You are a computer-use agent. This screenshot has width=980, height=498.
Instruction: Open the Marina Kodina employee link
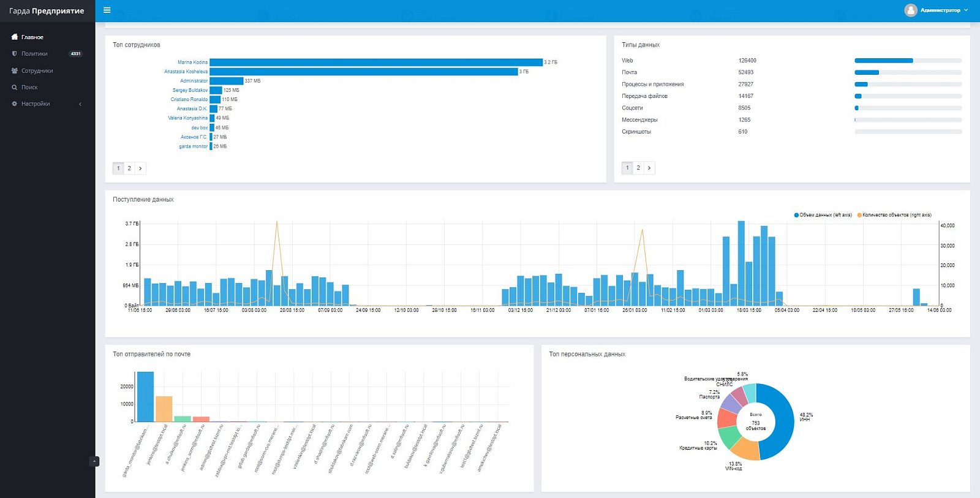click(192, 62)
